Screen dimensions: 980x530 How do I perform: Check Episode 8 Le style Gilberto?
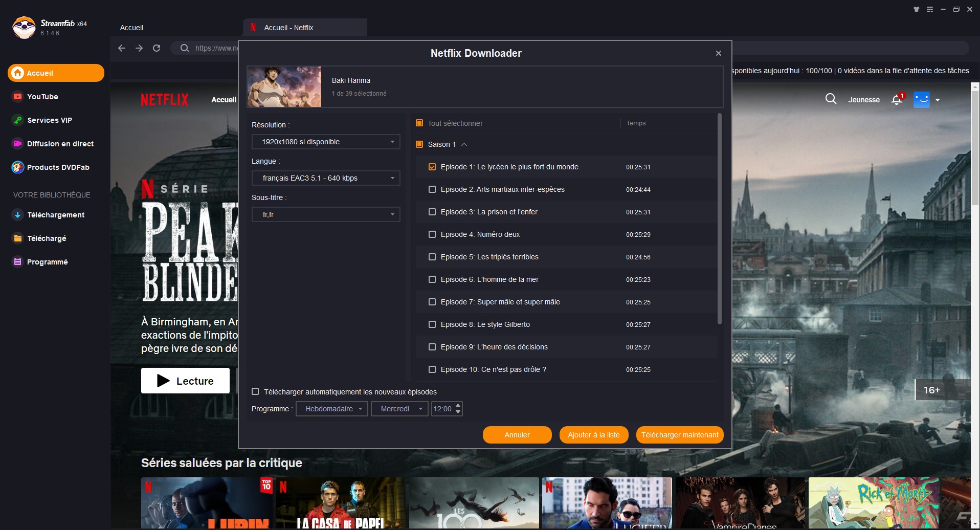pos(432,324)
